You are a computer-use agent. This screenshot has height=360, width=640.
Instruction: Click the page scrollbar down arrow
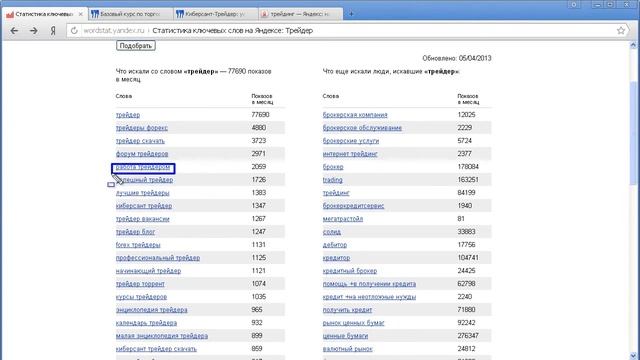click(633, 356)
